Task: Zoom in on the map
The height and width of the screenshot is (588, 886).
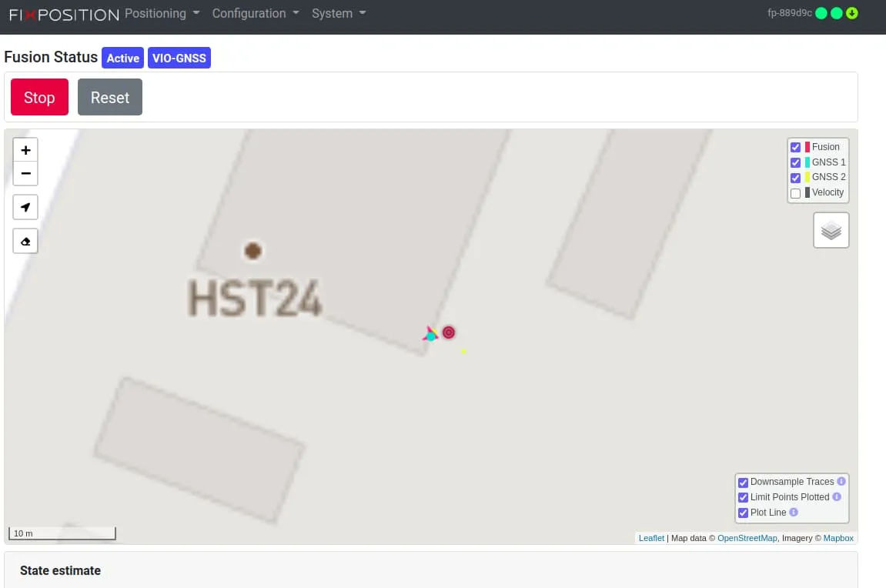Action: pos(25,150)
